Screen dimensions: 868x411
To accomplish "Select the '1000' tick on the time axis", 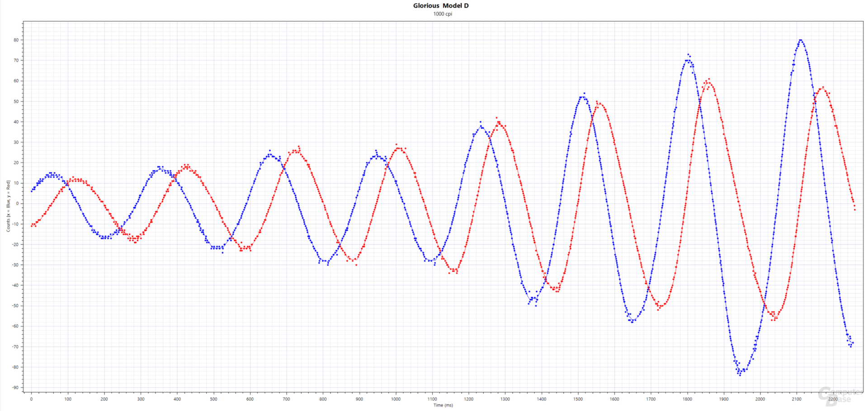I will click(x=396, y=399).
